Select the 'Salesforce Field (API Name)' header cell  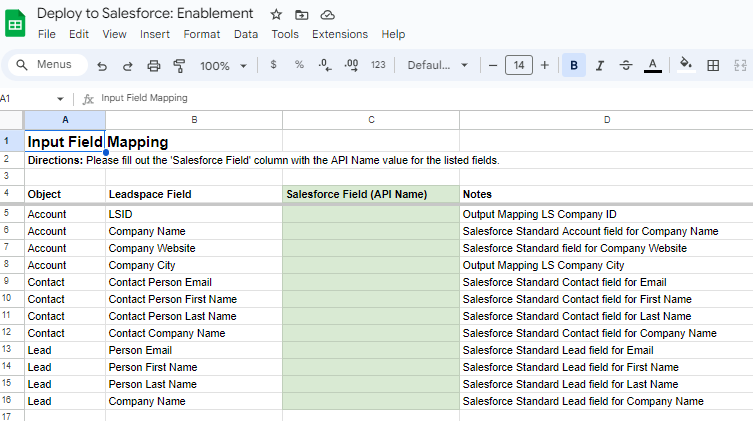pyautogui.click(x=371, y=194)
